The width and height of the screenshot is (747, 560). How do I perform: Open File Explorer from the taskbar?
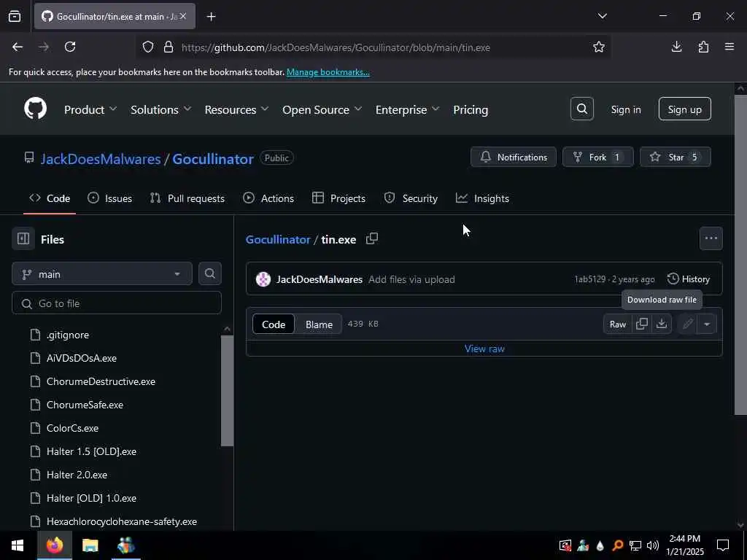pos(90,545)
